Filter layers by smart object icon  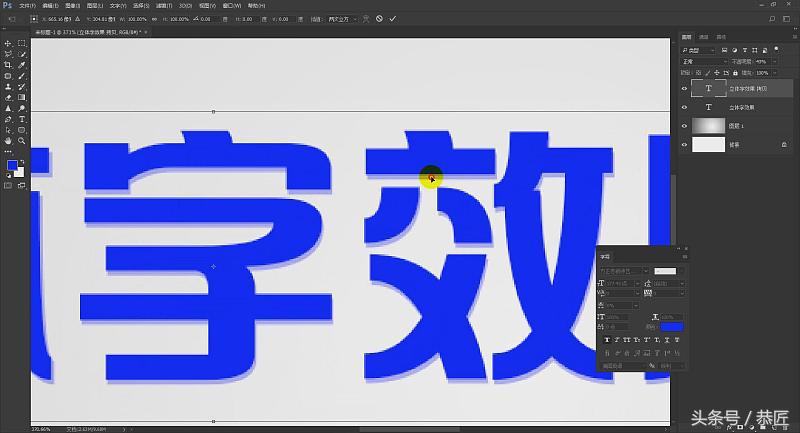764,50
